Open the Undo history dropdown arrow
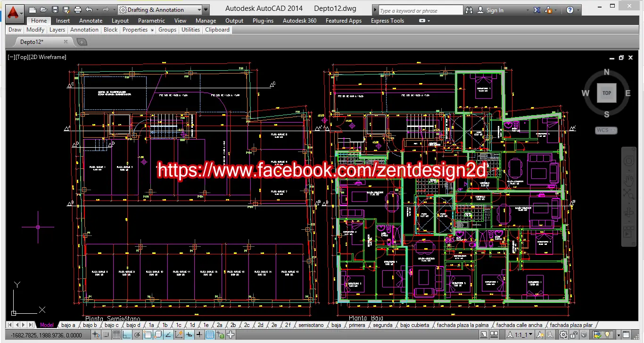This screenshot has width=644, height=343. [96, 10]
